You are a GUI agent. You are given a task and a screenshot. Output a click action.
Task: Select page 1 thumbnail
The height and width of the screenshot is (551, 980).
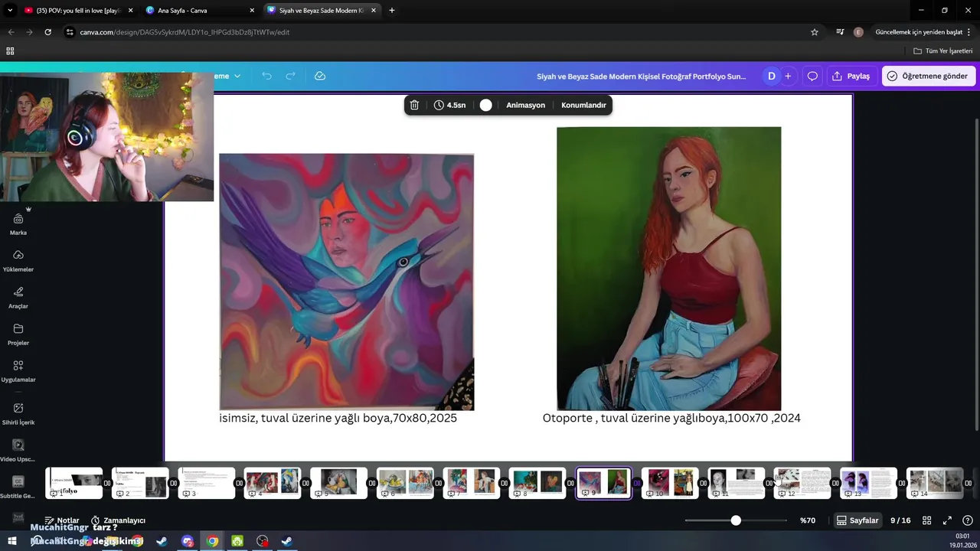tap(74, 483)
